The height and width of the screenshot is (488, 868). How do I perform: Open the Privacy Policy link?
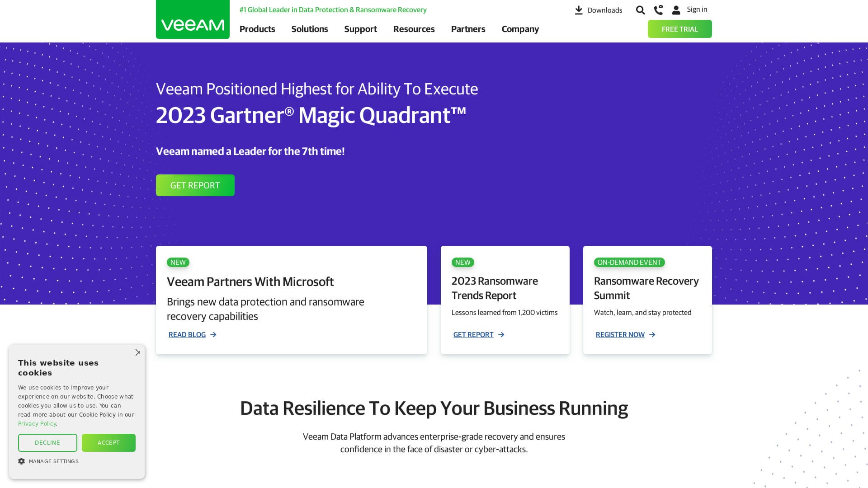(x=37, y=423)
